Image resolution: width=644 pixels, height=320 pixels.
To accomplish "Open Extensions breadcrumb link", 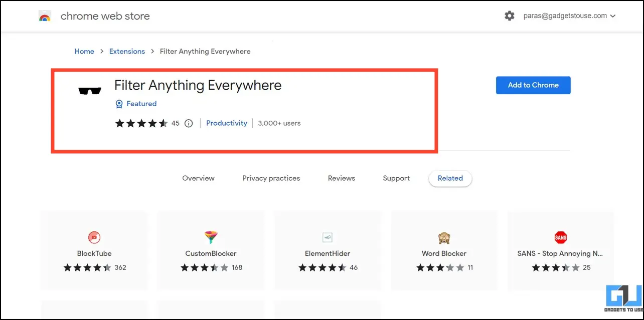I will [x=127, y=51].
